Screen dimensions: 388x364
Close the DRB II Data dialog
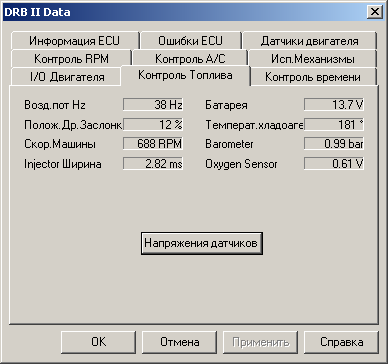[x=374, y=12]
